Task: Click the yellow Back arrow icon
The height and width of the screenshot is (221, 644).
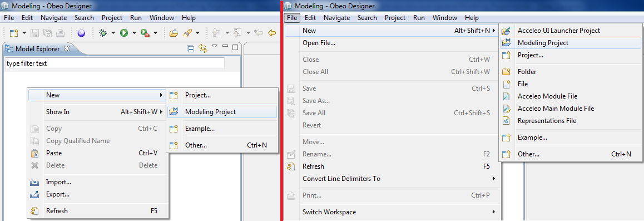Action: point(271,32)
